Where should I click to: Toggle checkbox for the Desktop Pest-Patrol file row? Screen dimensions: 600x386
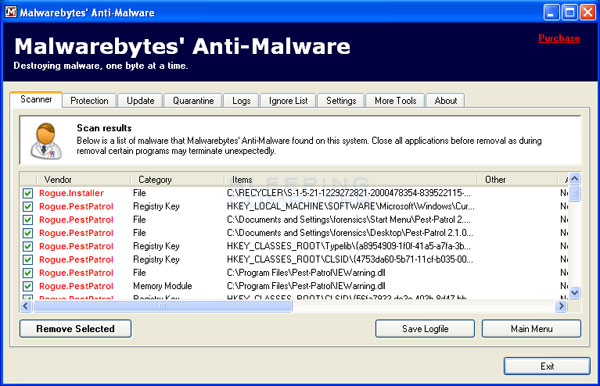coord(28,233)
